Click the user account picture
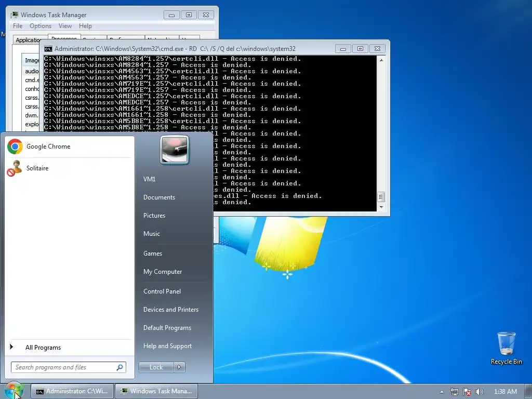Image resolution: width=532 pixels, height=399 pixels. [x=175, y=150]
